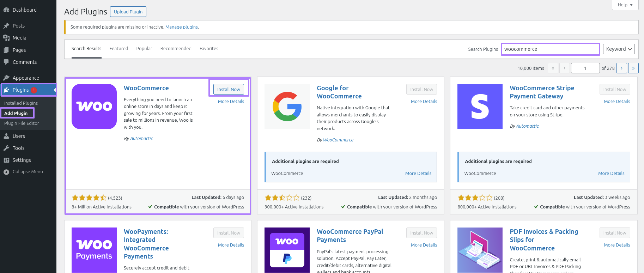
Task: Click the Comments bubble icon
Action: [6, 62]
